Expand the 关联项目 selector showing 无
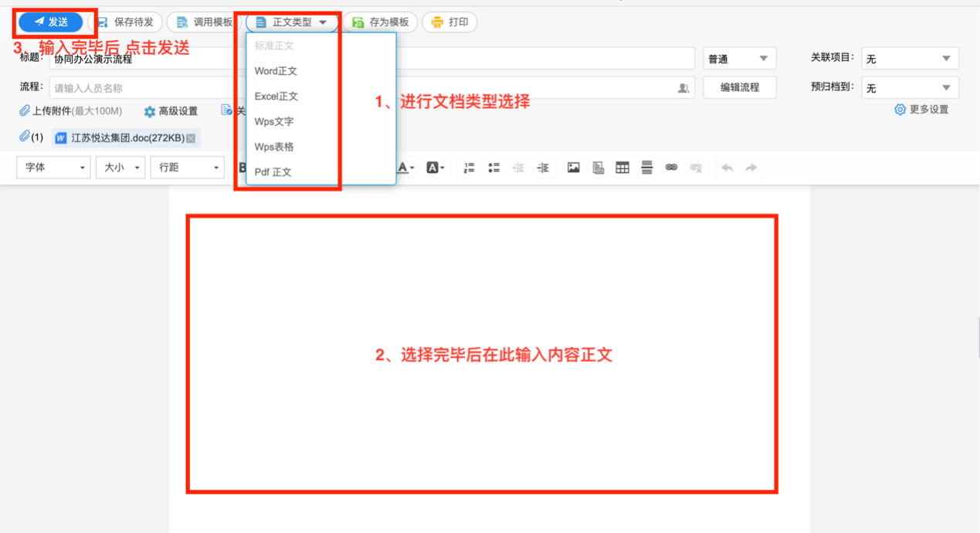Image resolution: width=980 pixels, height=533 pixels. coord(909,58)
